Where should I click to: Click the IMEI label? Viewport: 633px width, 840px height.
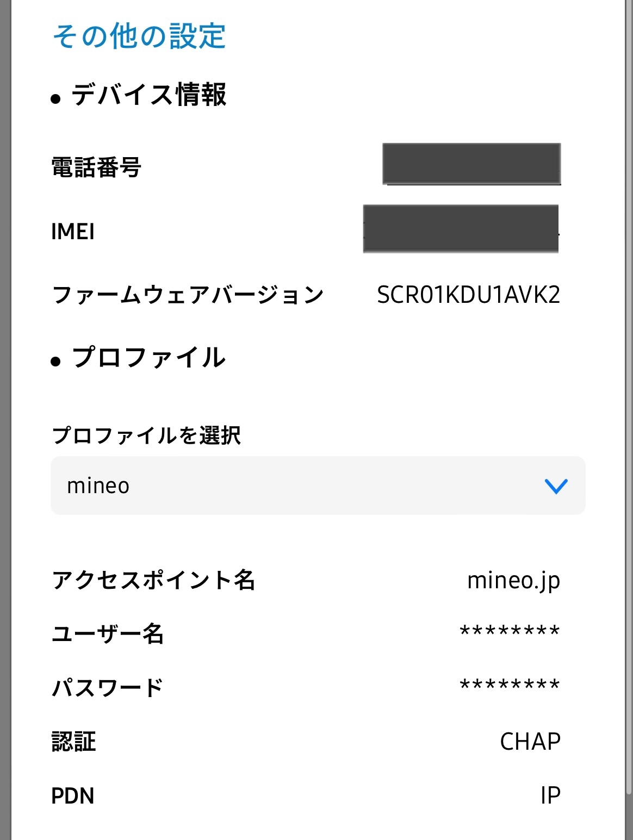pos(73,232)
